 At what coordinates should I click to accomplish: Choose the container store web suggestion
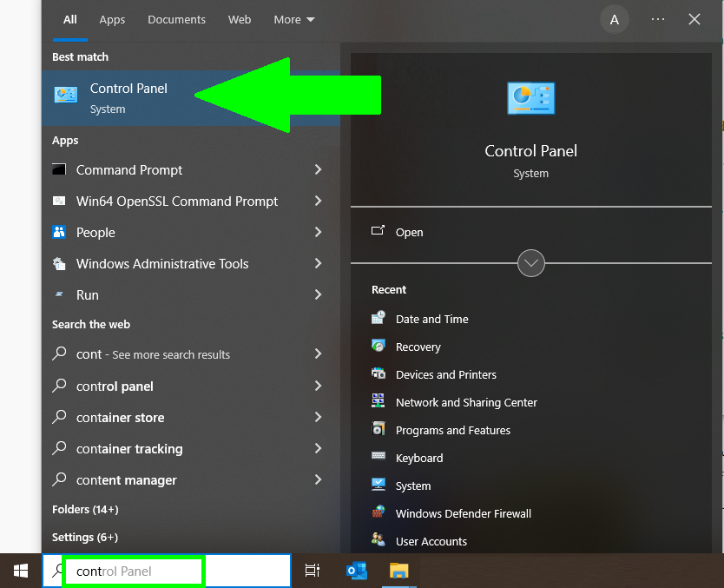click(x=120, y=418)
